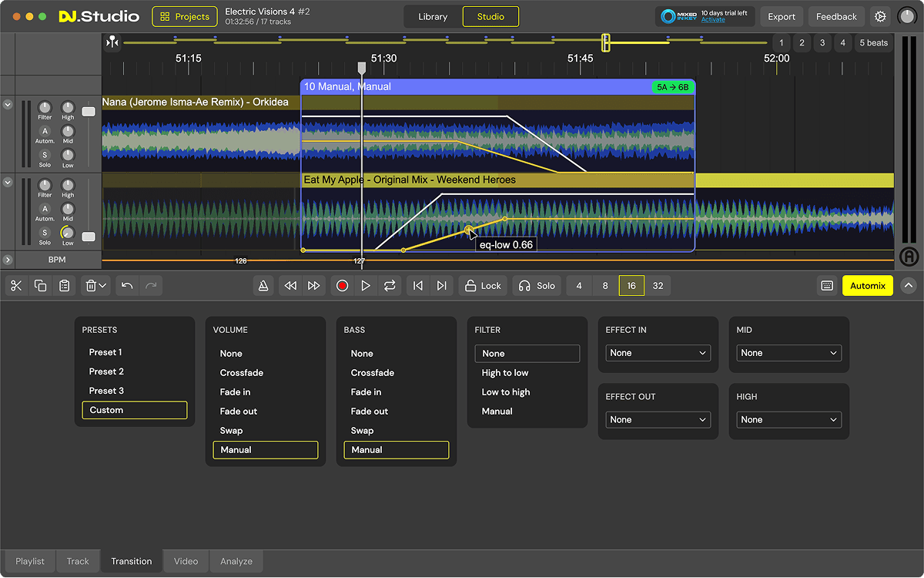924x578 pixels.
Task: Click the 5 beats zoom button
Action: (x=873, y=43)
